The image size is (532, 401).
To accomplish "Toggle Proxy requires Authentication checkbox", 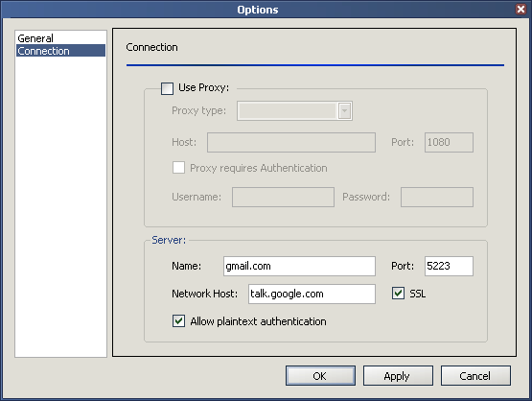I will [x=178, y=168].
